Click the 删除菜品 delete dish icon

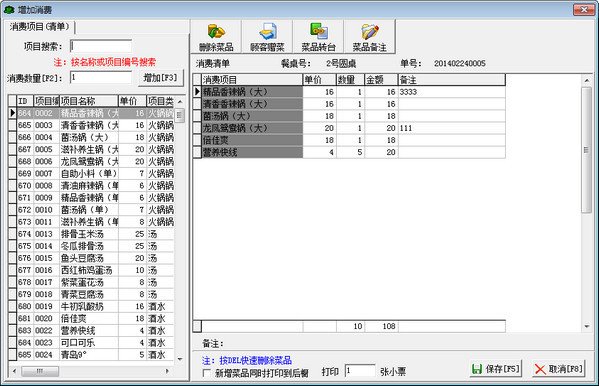216,31
